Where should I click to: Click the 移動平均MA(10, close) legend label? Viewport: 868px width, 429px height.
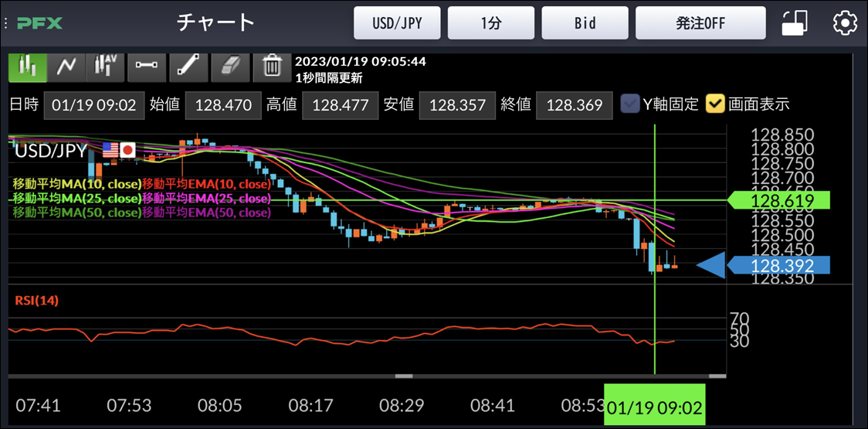77,184
